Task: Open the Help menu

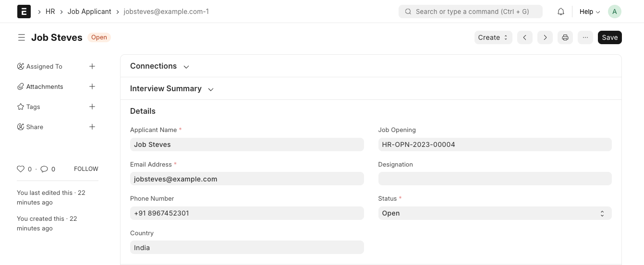Action: (590, 12)
